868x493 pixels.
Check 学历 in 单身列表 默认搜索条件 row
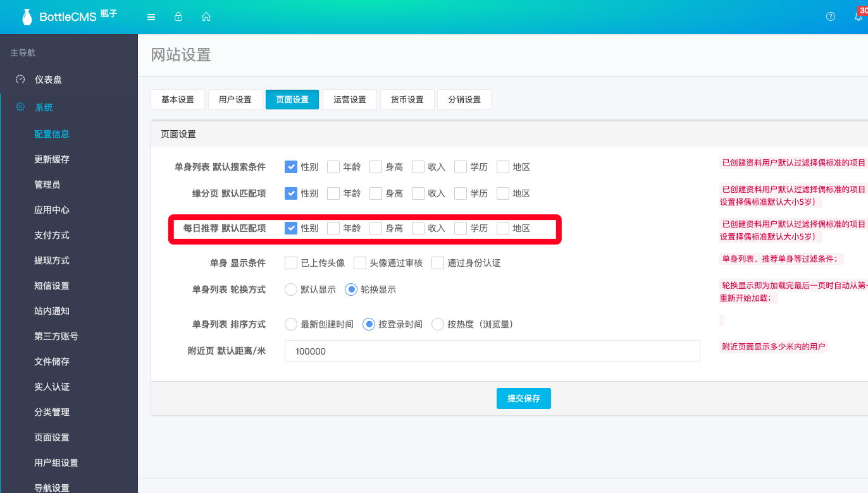(461, 167)
